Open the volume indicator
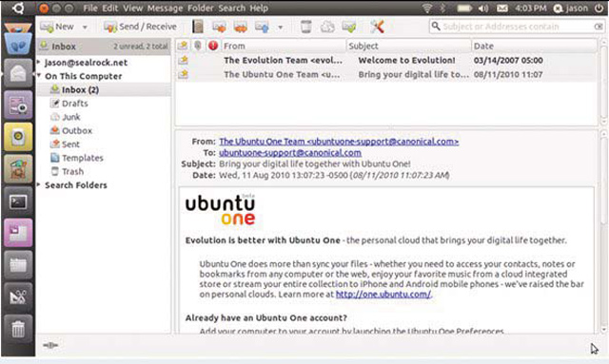Screen dimensions: 609x364 483,8
